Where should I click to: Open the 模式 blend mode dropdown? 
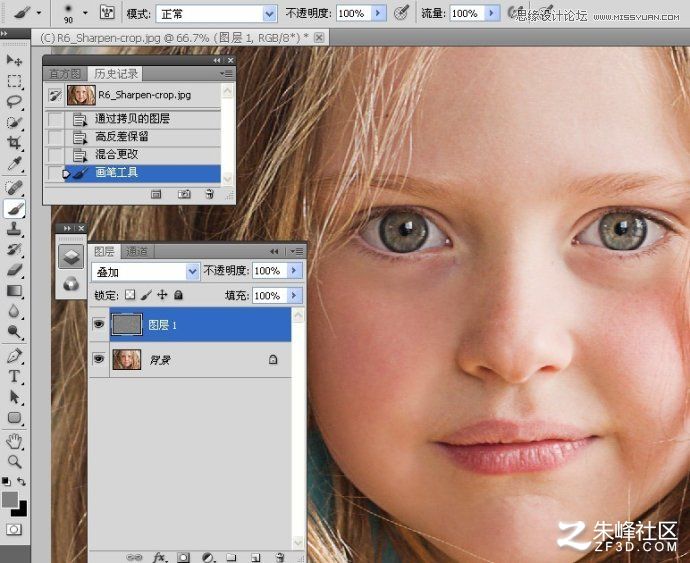269,14
